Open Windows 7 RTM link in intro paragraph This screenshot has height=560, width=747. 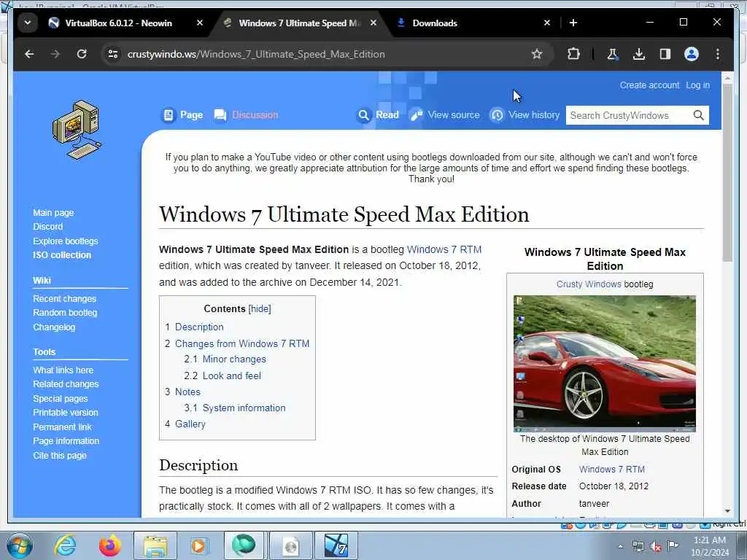(x=444, y=249)
